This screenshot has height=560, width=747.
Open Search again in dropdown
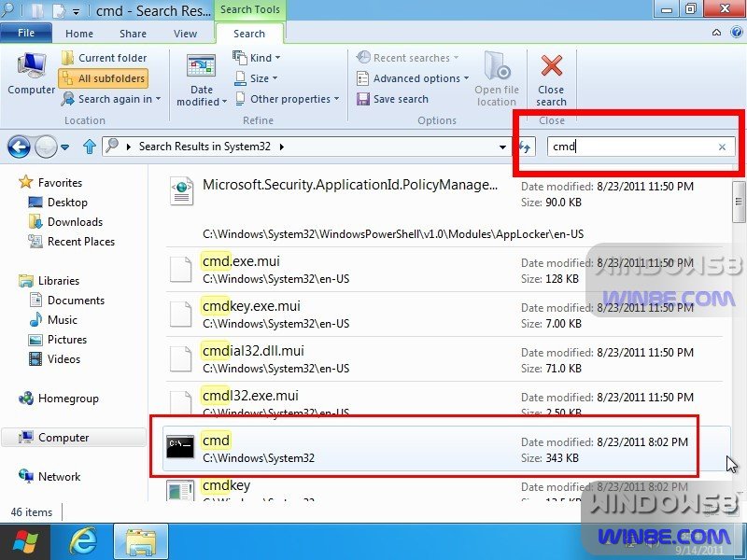click(x=111, y=99)
